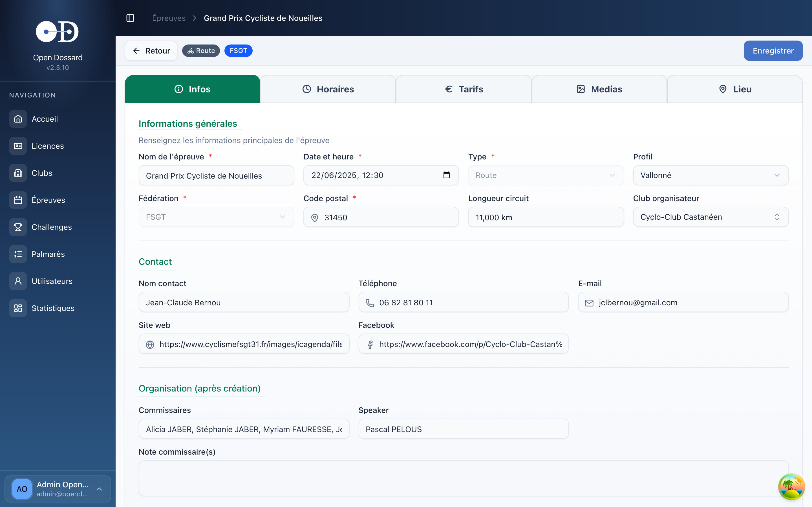The width and height of the screenshot is (812, 507).
Task: Open the Tarifs tab
Action: [x=464, y=89]
